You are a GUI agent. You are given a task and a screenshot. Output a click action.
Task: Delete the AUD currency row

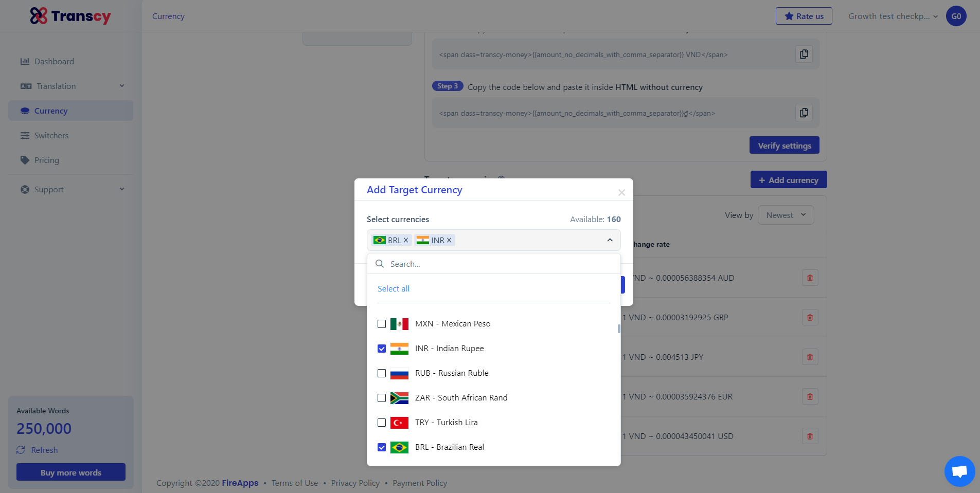point(810,278)
